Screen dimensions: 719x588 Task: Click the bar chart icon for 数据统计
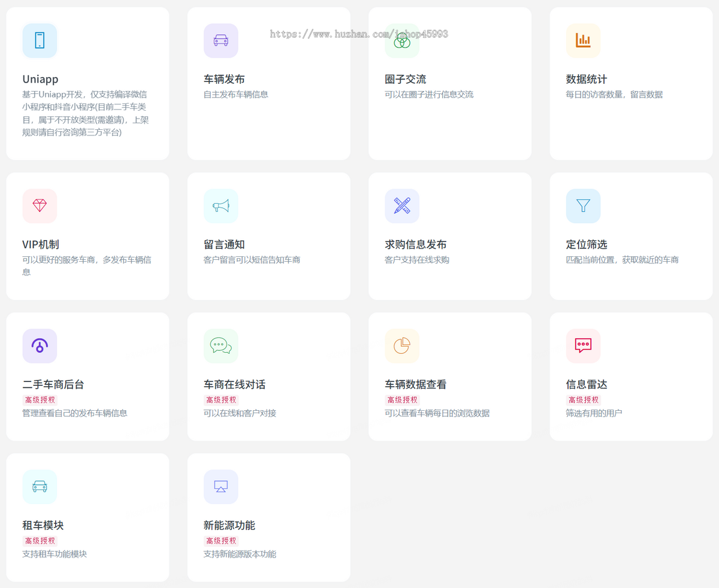click(x=583, y=41)
